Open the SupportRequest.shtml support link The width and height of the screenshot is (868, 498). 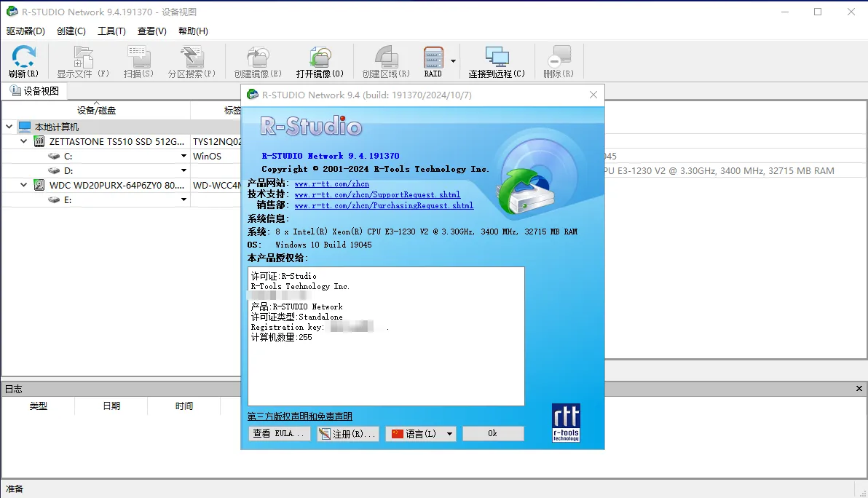click(377, 194)
